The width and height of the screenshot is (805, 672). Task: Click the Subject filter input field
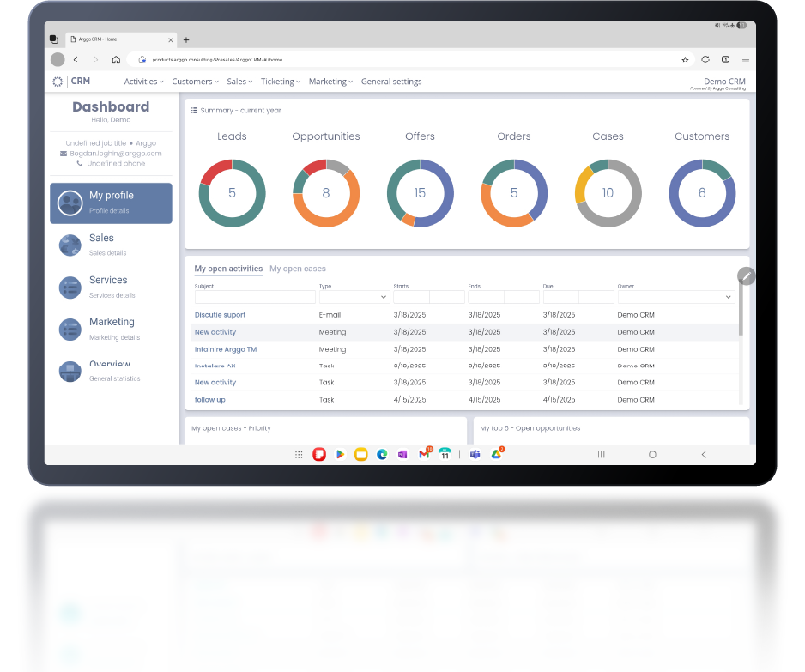(x=255, y=297)
